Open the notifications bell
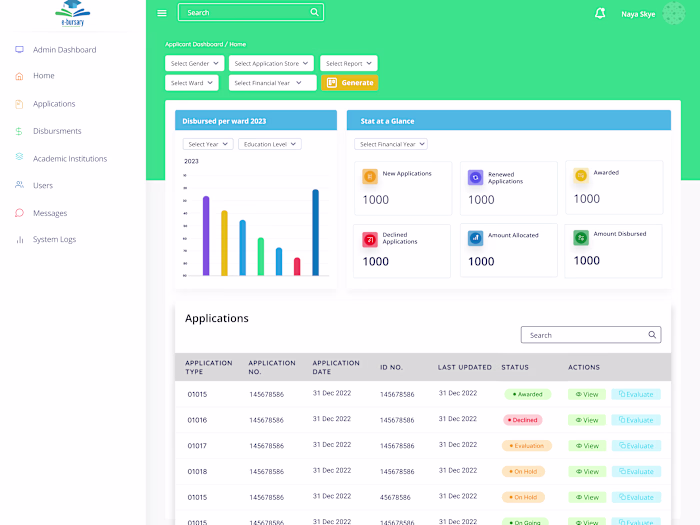 click(600, 13)
